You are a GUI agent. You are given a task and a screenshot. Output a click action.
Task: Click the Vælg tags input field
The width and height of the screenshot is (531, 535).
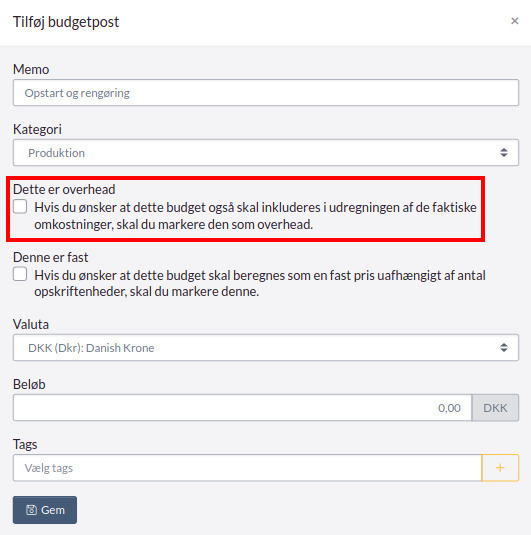(247, 468)
